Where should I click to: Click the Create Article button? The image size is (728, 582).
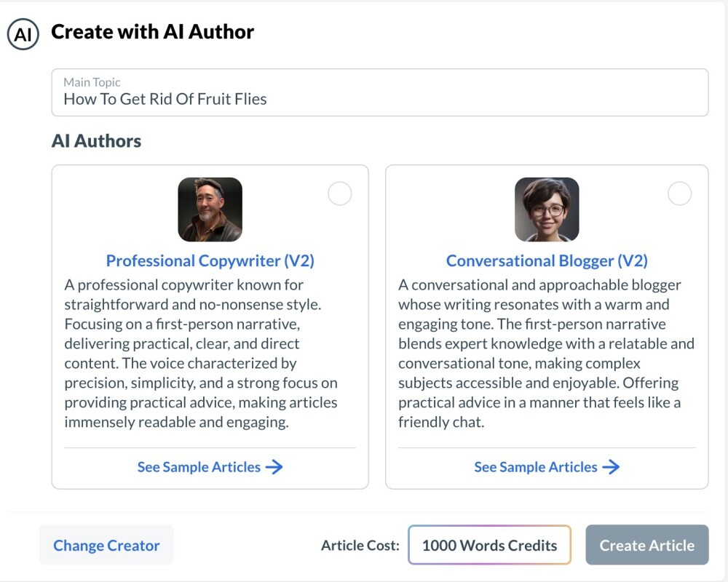[x=646, y=545]
